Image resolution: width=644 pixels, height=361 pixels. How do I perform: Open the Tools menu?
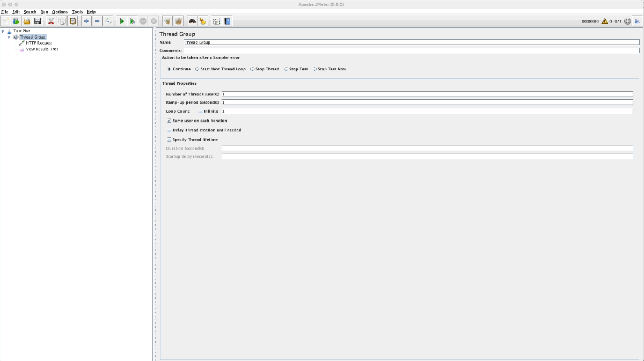point(77,12)
